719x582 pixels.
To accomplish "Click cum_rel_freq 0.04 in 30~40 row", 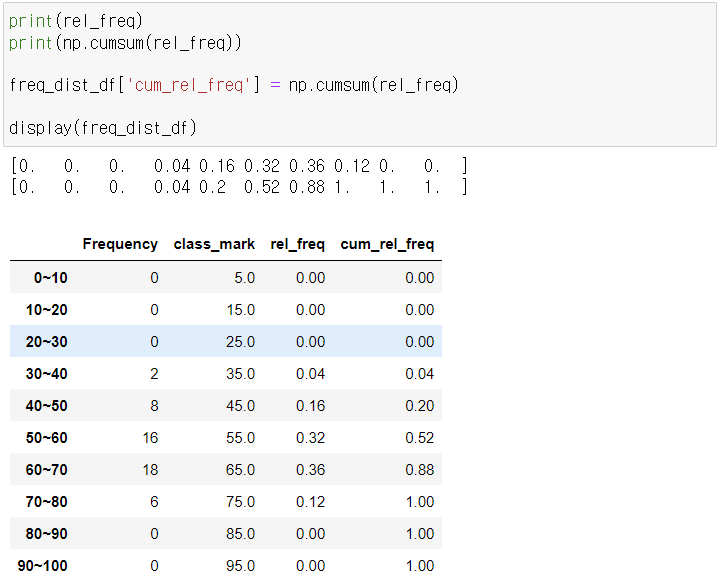I will [420, 374].
